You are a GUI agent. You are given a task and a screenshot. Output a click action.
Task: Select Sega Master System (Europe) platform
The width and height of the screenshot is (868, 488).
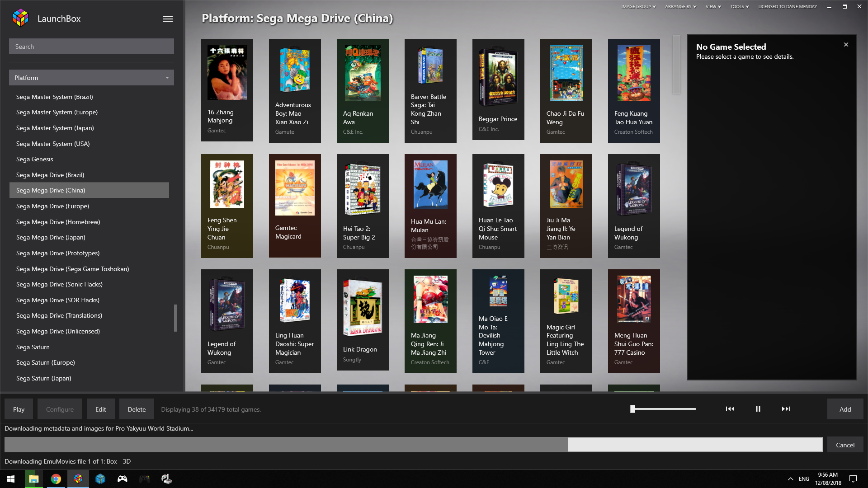pyautogui.click(x=89, y=112)
